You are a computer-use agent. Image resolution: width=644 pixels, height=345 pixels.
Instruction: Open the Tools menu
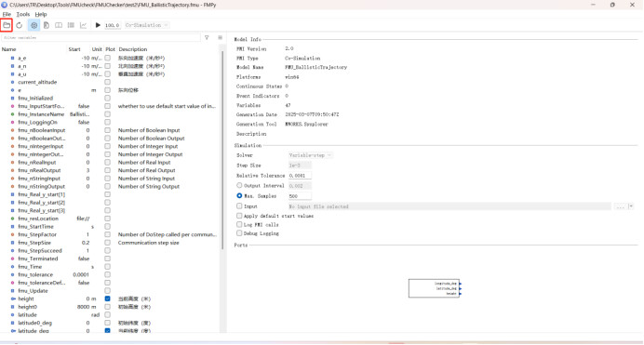[23, 14]
